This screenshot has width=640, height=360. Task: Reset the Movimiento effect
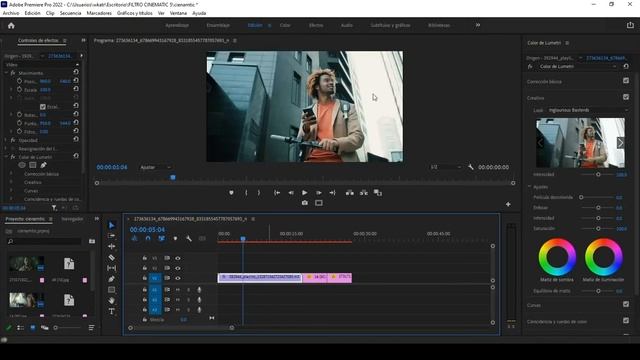pos(76,72)
